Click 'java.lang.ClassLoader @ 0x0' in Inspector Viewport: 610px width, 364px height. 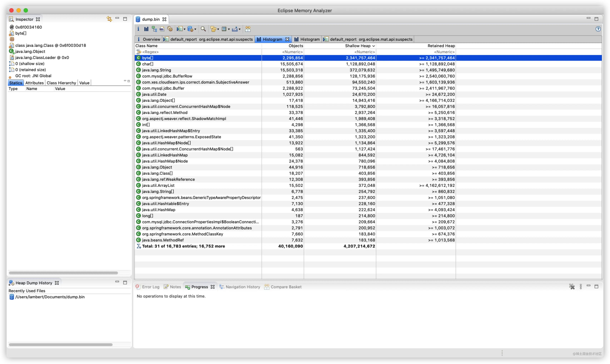point(42,57)
